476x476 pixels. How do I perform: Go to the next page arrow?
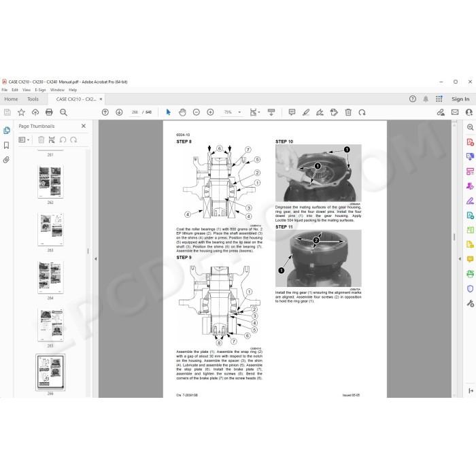click(x=119, y=112)
